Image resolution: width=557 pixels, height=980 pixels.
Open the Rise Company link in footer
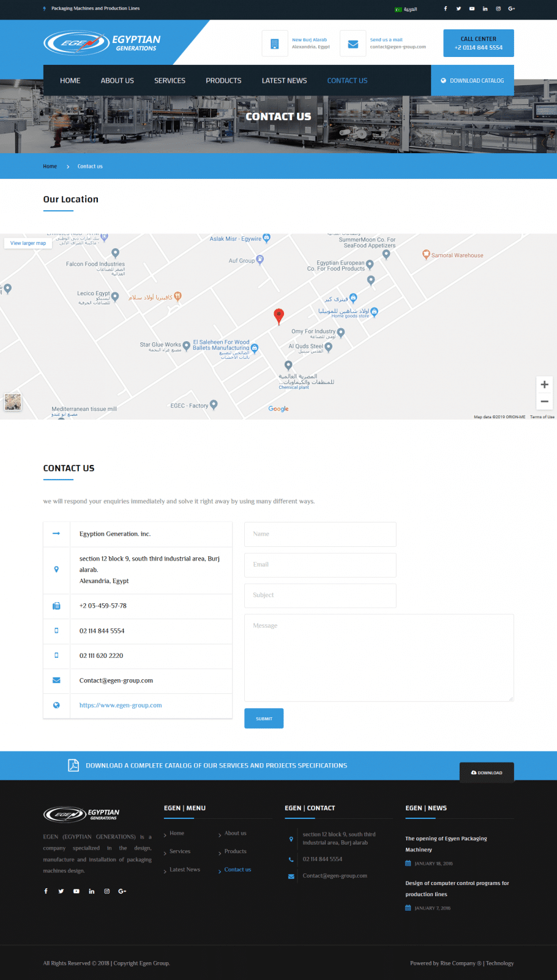click(458, 963)
